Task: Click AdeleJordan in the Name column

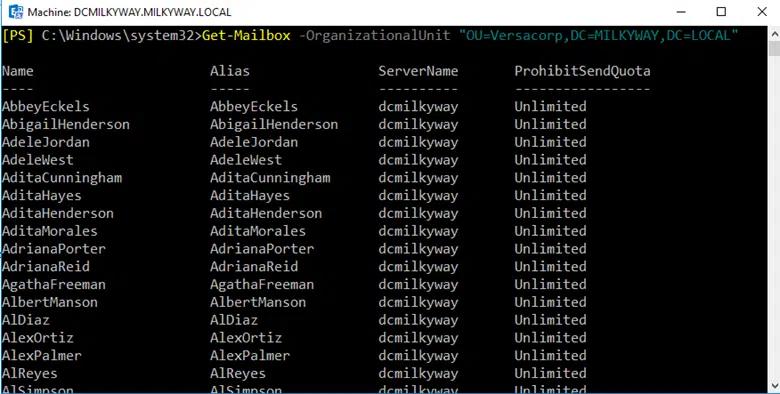Action: pyautogui.click(x=46, y=142)
